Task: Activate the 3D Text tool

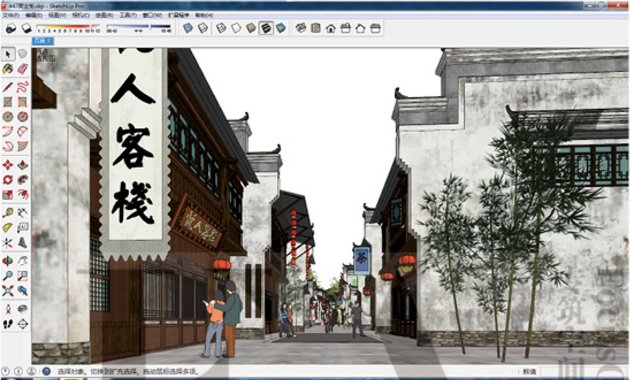Action: click(22, 243)
